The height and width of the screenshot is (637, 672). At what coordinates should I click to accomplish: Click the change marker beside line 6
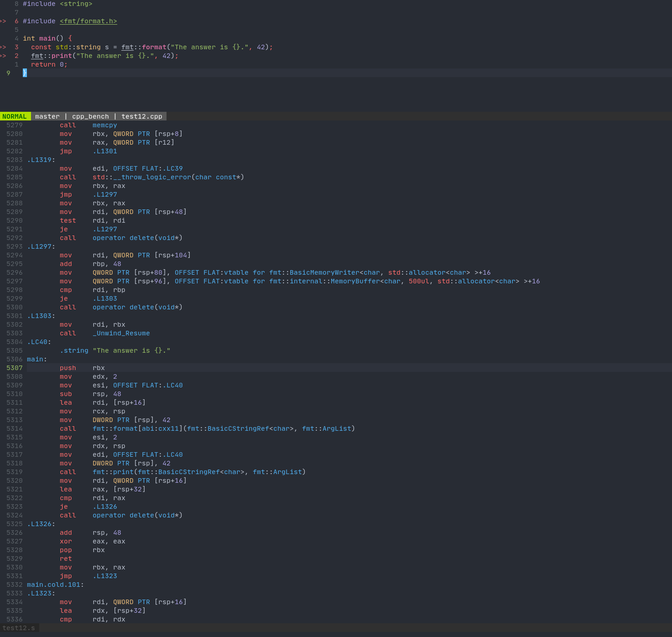[x=3, y=21]
